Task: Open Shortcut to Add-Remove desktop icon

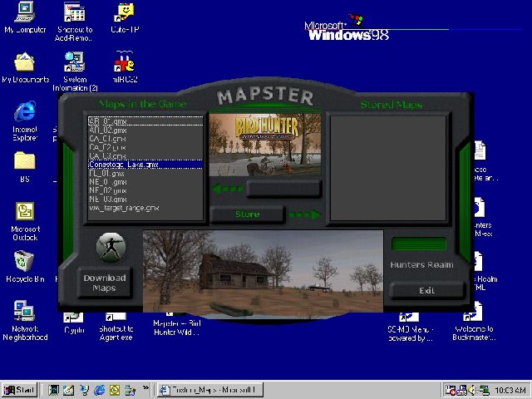Action: click(74, 21)
